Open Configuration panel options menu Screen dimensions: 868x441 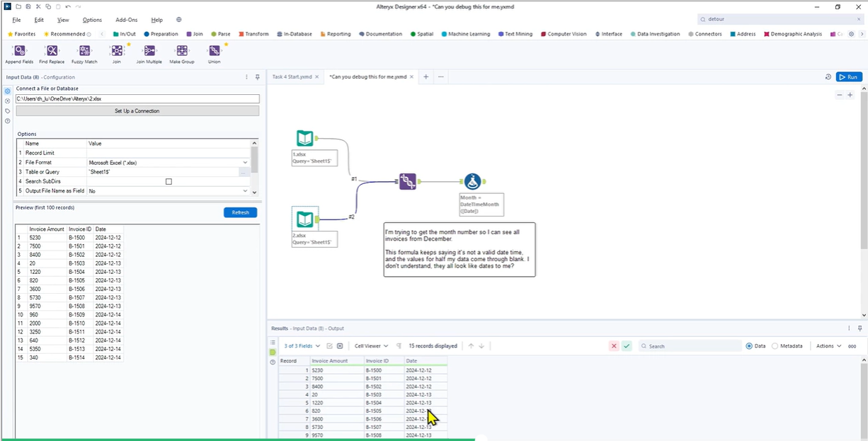point(246,77)
